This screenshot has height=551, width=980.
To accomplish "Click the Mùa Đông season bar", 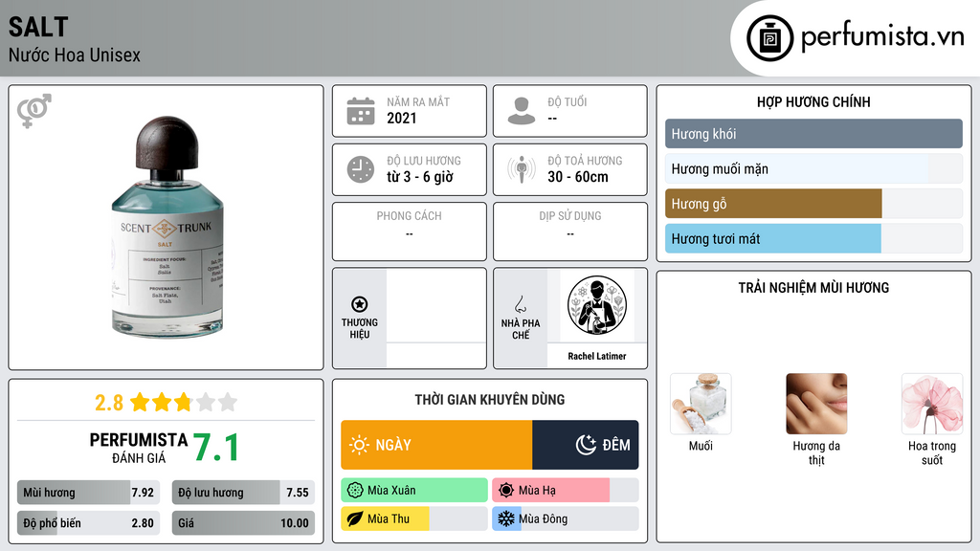I will click(x=565, y=518).
